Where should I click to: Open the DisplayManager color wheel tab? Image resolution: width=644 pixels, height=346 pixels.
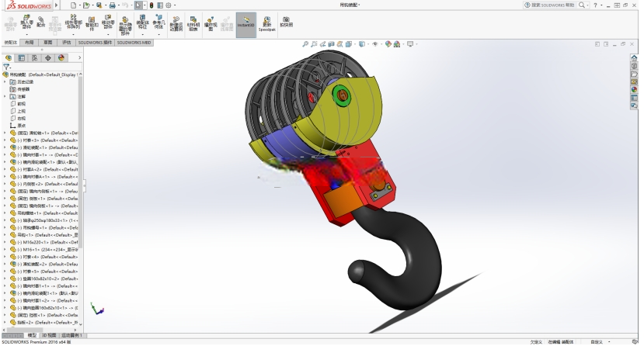click(61, 58)
